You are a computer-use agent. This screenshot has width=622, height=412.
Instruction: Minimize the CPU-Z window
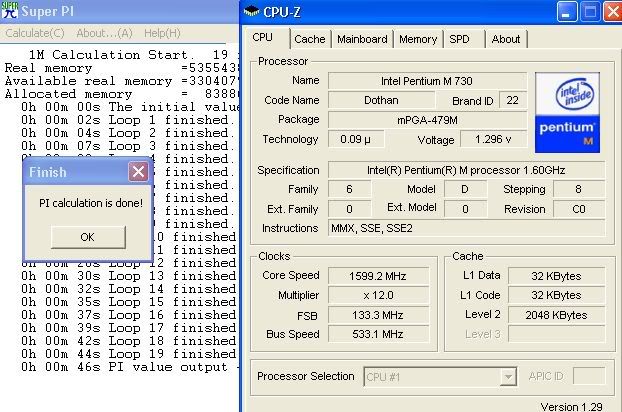567,11
